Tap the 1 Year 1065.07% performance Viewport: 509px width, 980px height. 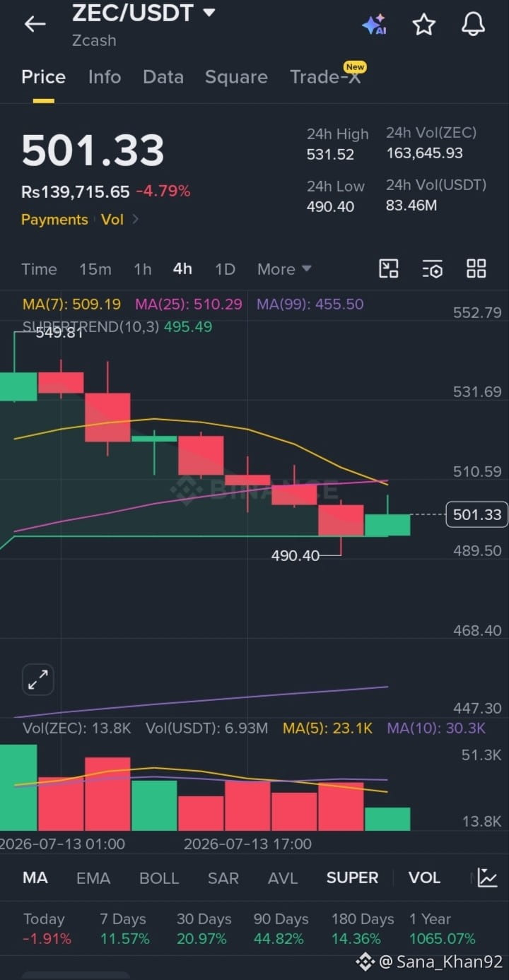point(443,929)
